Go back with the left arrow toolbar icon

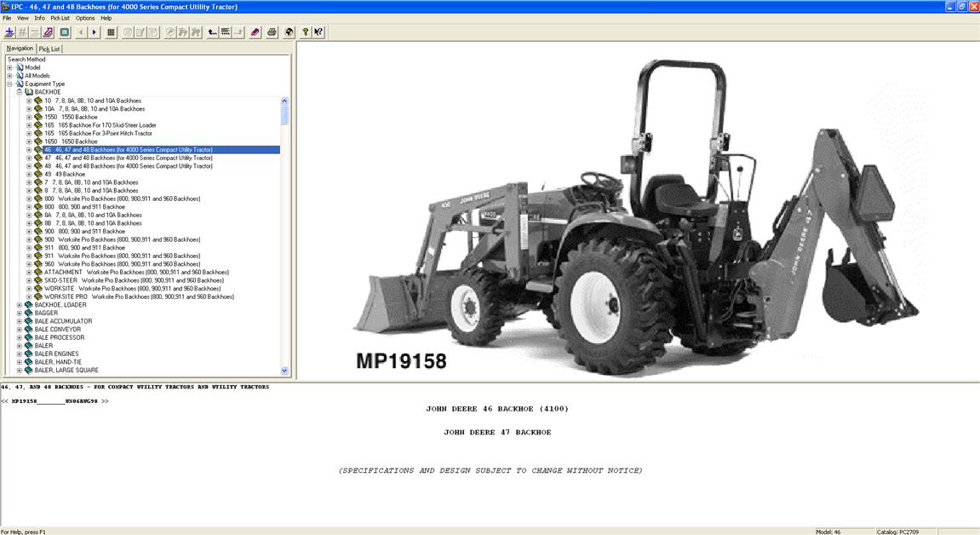[x=81, y=32]
